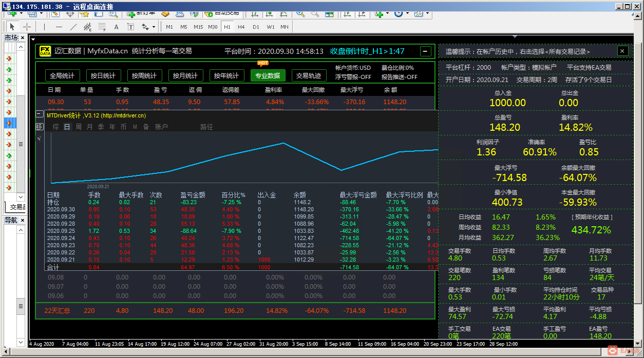Open the 全局统计 tab
The image size is (644, 358).
coord(63,75)
